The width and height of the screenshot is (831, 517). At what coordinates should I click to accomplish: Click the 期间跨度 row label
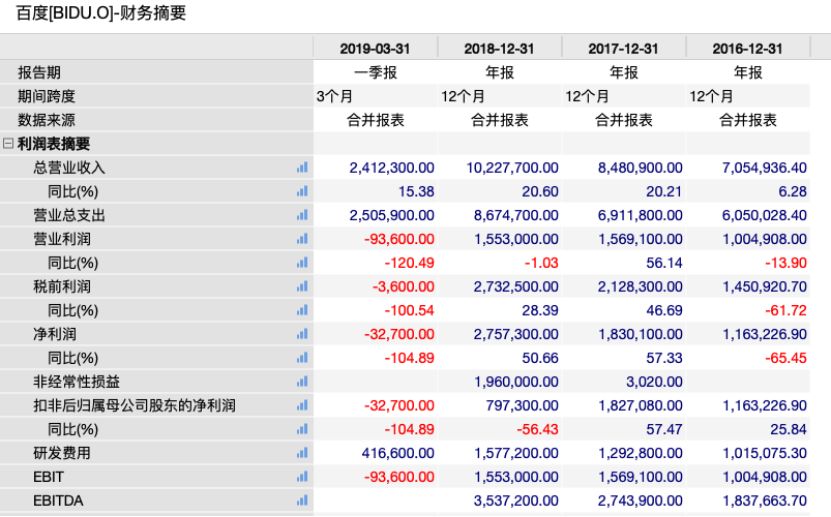[x=47, y=96]
